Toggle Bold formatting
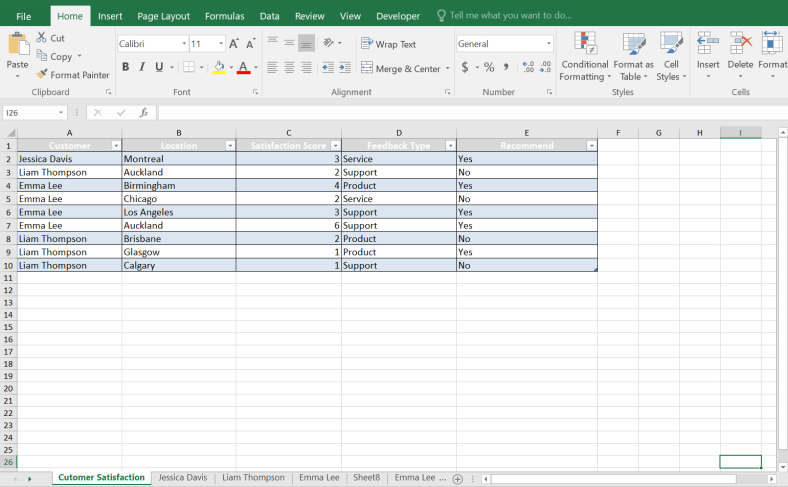The width and height of the screenshot is (788, 487). [x=126, y=68]
